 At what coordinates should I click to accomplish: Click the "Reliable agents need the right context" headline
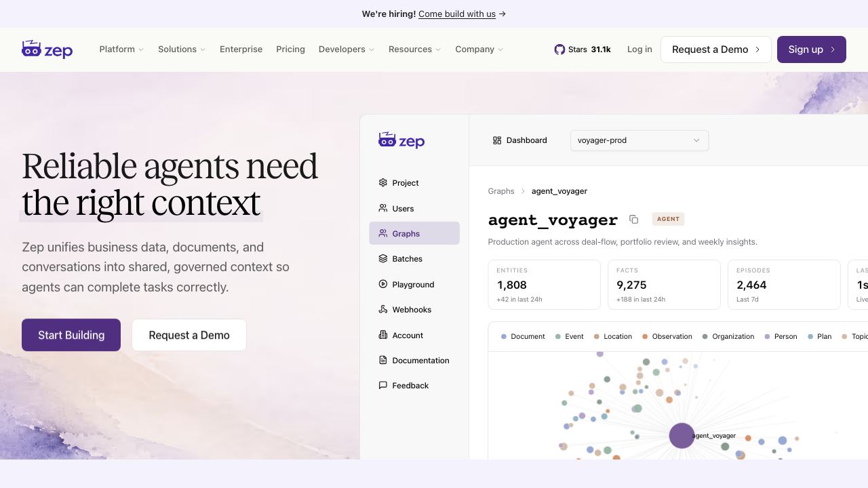[x=170, y=184]
